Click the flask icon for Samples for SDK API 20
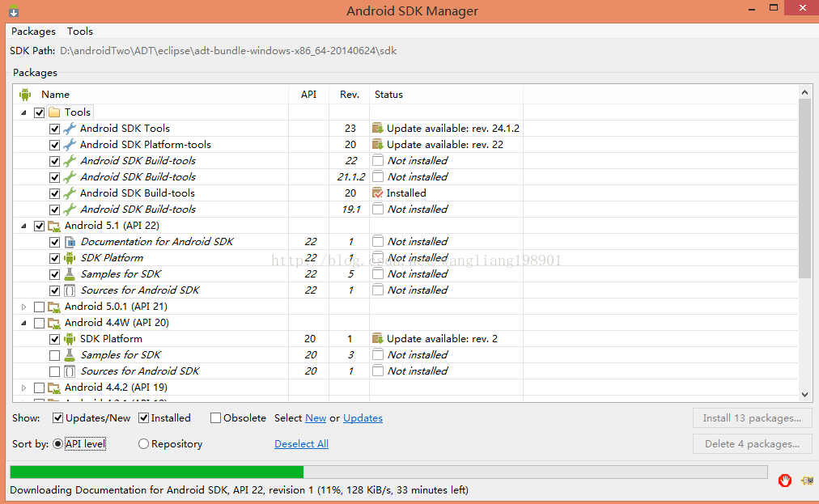This screenshot has height=504, width=819. (x=70, y=355)
